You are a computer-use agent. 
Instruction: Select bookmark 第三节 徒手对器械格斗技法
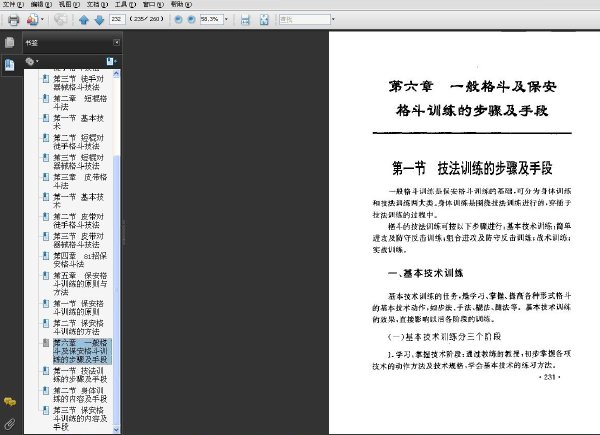78,83
